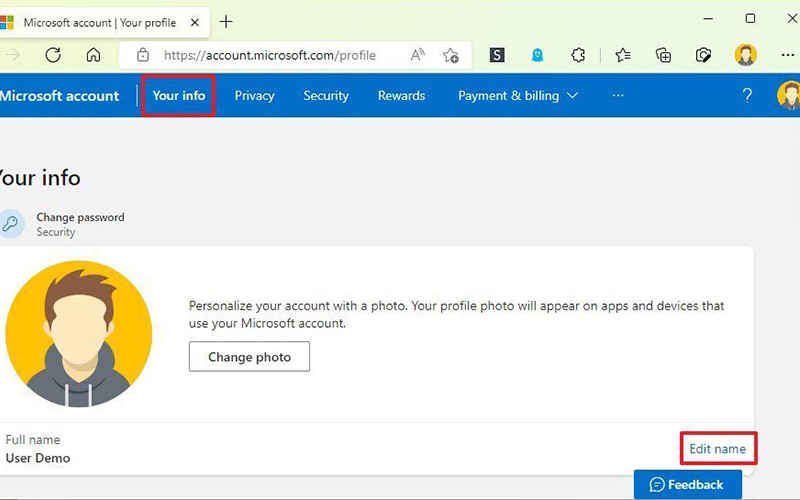Expand the Payment & billing dropdown
800x500 pixels.
click(x=517, y=95)
